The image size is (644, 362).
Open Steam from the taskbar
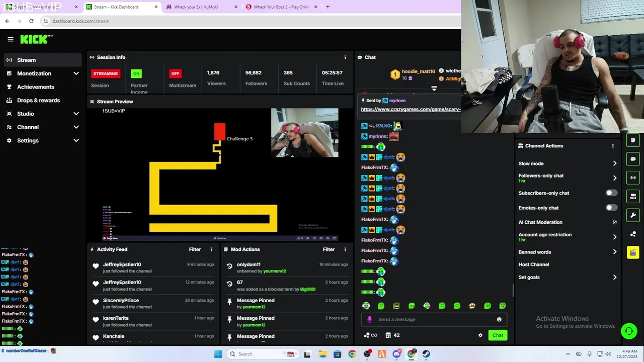(x=426, y=354)
